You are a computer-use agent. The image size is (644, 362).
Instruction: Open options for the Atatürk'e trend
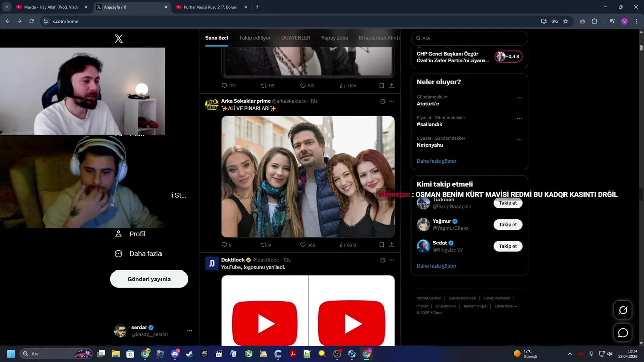click(519, 98)
